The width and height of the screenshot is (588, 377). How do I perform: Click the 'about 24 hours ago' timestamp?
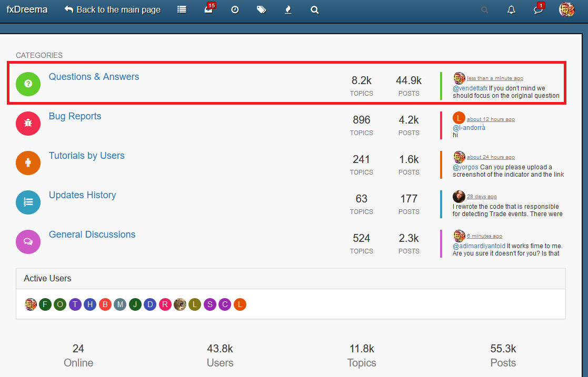click(491, 157)
